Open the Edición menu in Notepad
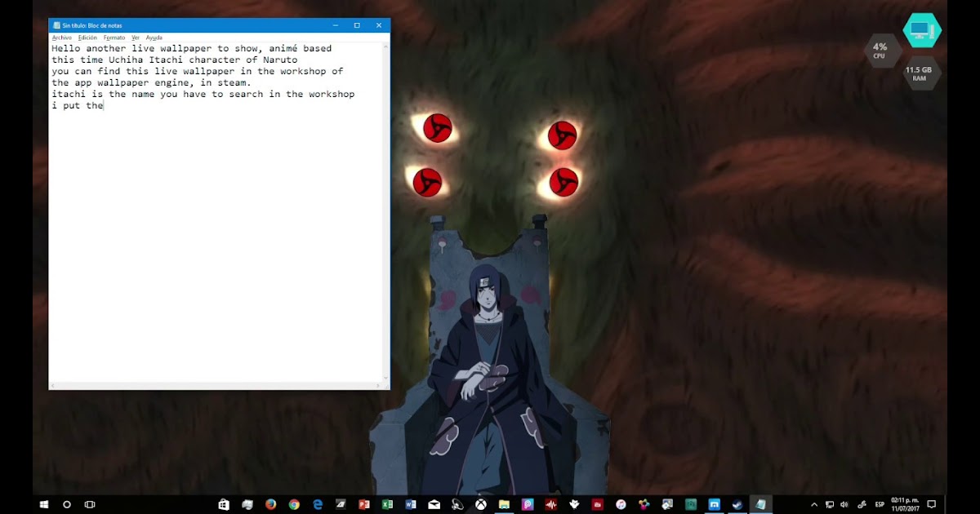 [87, 38]
